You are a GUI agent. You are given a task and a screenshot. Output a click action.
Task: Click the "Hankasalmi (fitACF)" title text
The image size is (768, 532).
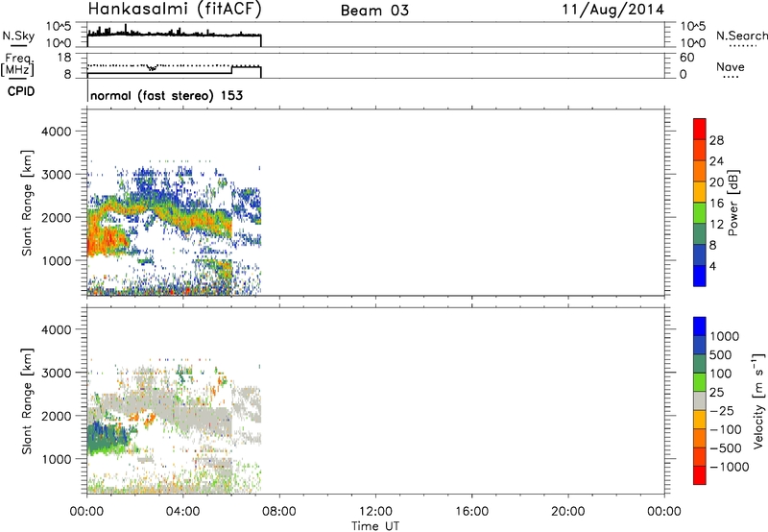click(x=175, y=10)
